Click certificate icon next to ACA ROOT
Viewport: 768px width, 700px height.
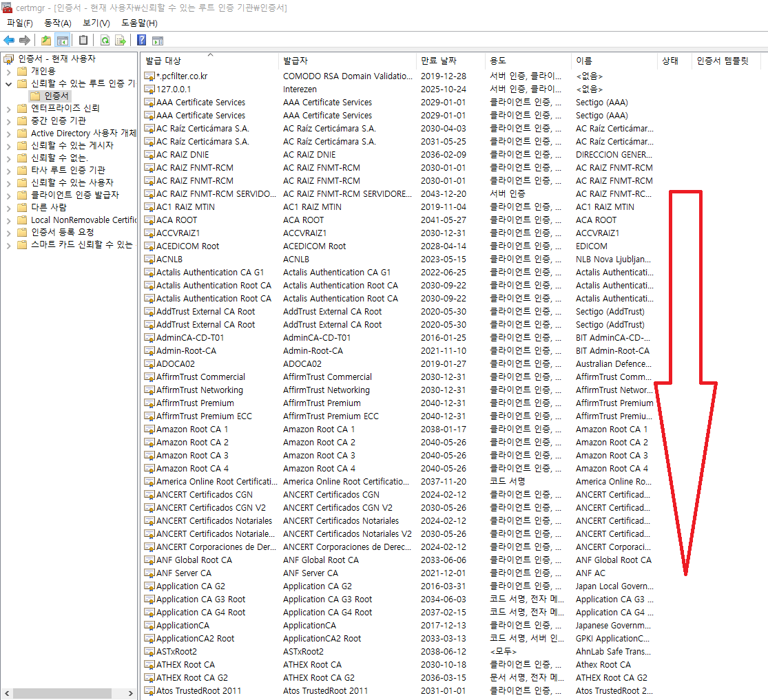point(149,220)
